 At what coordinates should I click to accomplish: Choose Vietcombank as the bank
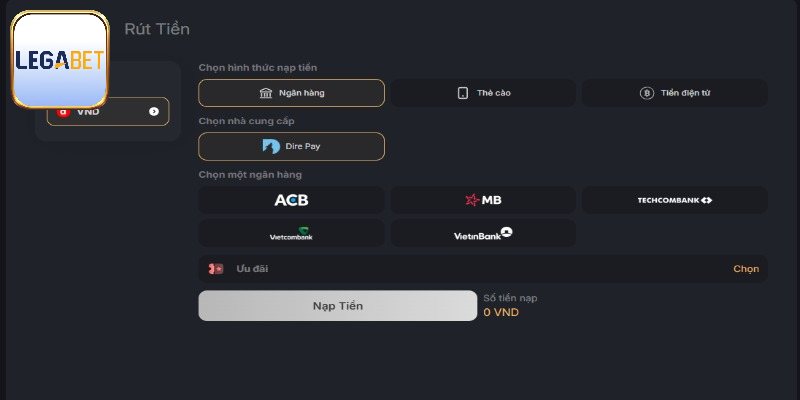pos(291,233)
